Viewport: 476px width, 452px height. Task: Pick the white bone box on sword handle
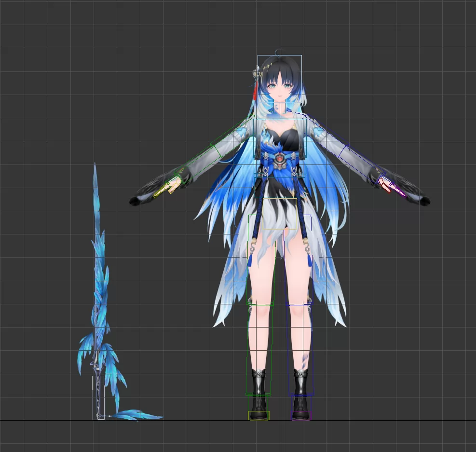pyautogui.click(x=98, y=397)
